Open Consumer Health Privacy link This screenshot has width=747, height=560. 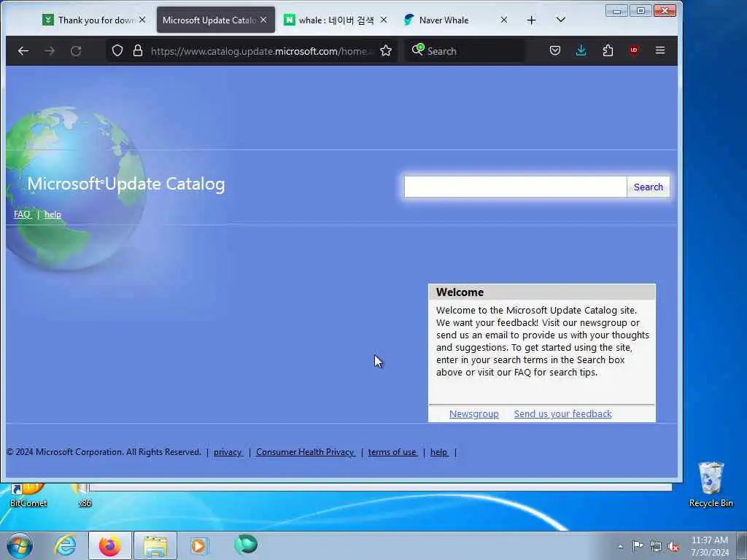pos(306,452)
